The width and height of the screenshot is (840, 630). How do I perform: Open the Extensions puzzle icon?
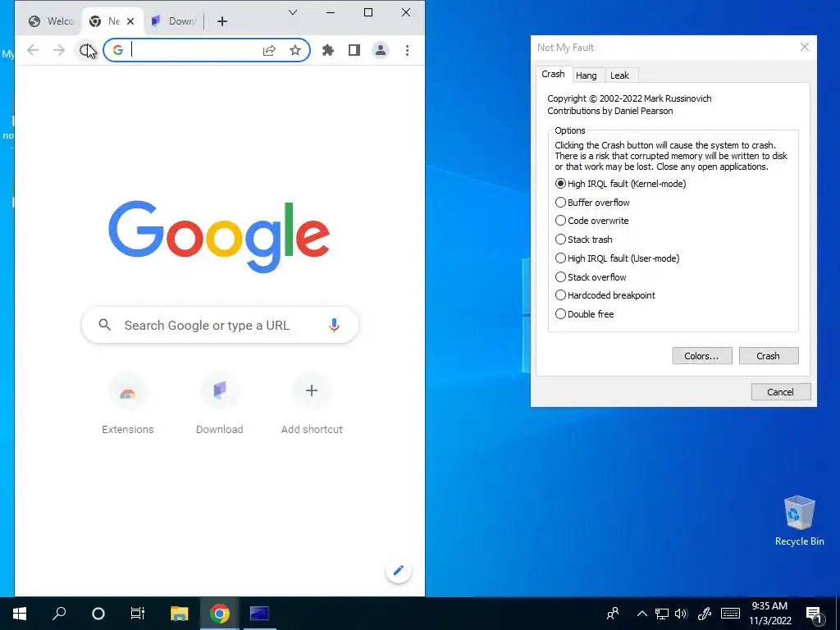point(328,50)
